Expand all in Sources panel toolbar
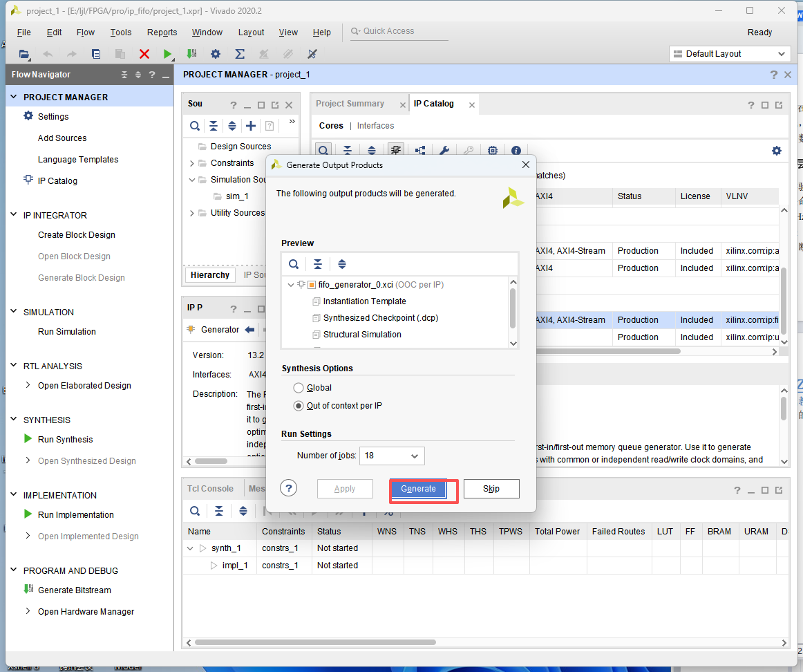803x672 pixels. 232,126
